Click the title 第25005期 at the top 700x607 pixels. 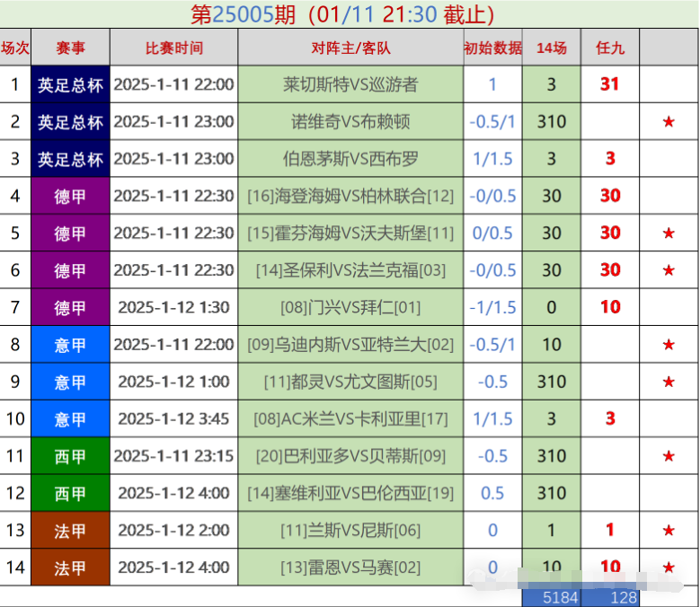[243, 14]
